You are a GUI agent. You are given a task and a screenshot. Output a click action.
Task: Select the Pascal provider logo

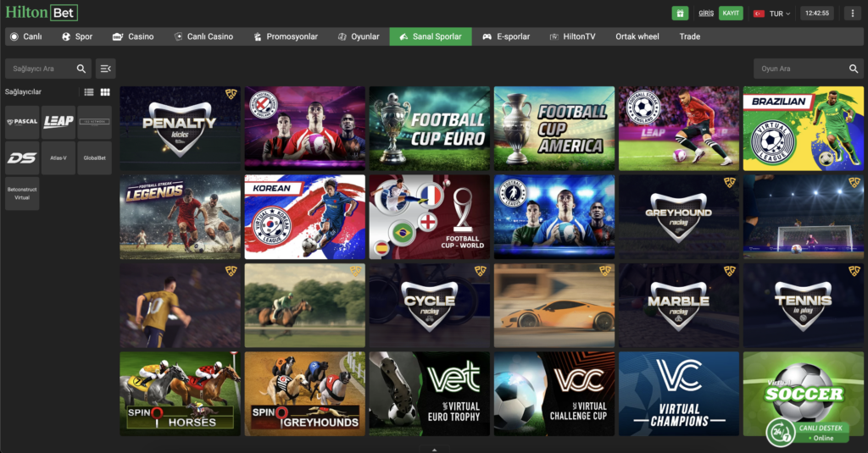point(22,122)
